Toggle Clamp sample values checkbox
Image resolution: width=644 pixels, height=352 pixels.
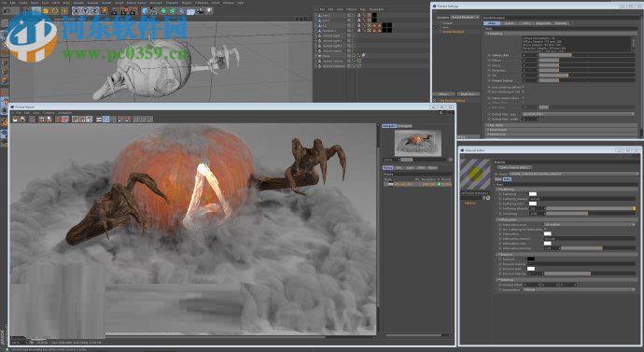click(524, 98)
